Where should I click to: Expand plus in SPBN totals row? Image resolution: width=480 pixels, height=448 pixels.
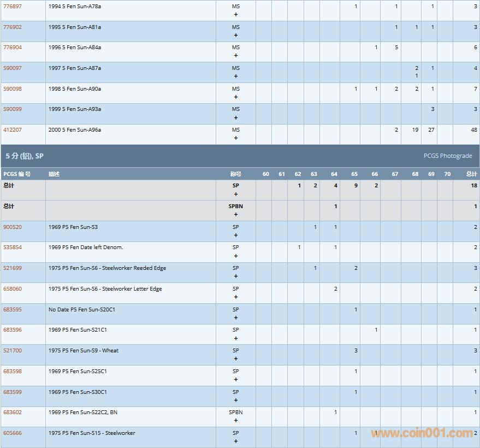coord(236,215)
